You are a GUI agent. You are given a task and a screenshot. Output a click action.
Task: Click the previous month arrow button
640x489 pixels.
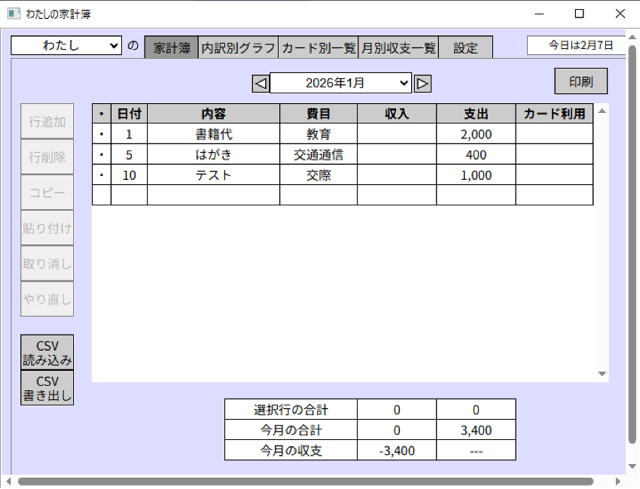coord(260,83)
